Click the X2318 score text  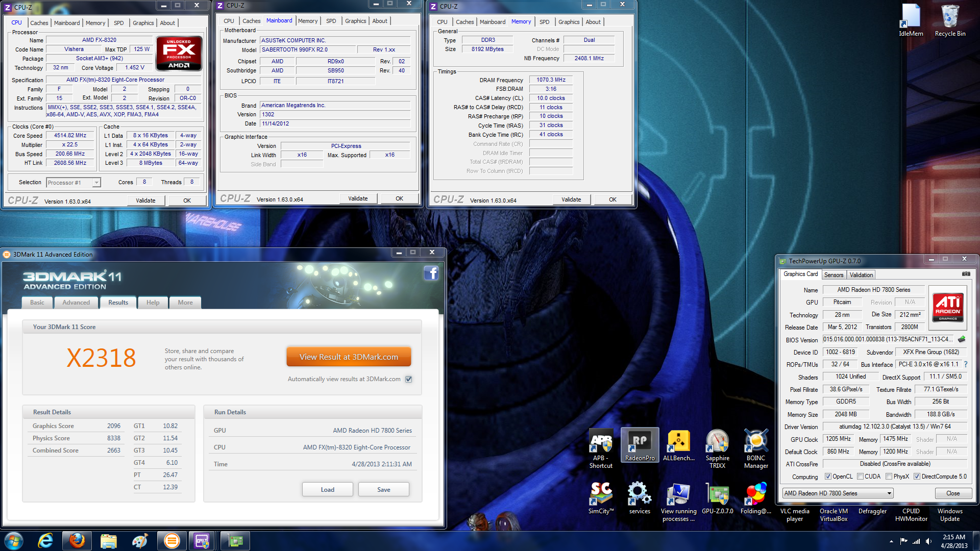101,358
